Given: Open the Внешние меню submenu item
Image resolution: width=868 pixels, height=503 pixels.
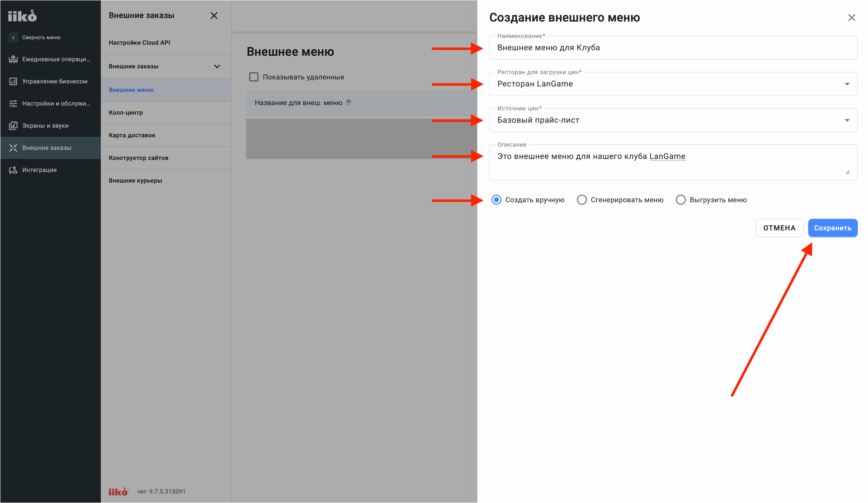Looking at the screenshot, I should tap(166, 90).
